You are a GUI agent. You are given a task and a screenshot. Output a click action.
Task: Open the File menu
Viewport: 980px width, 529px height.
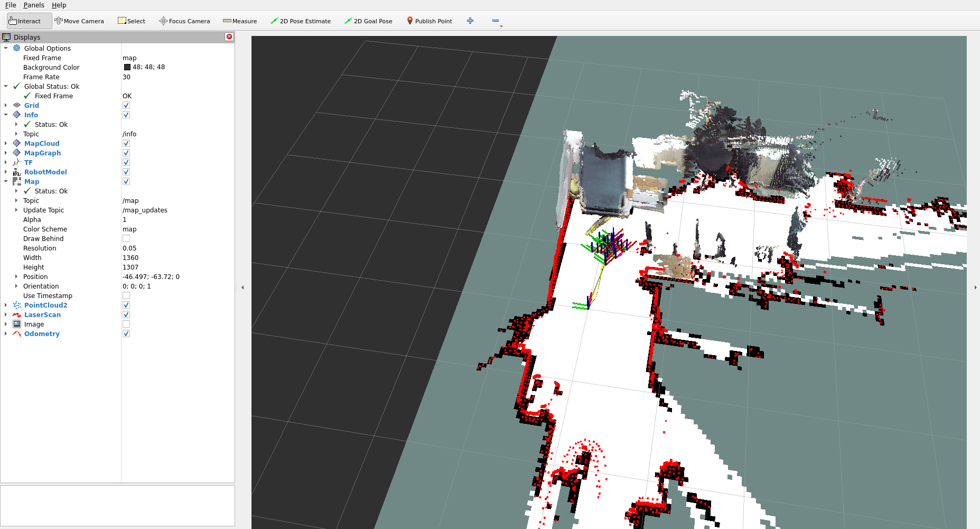click(x=11, y=5)
